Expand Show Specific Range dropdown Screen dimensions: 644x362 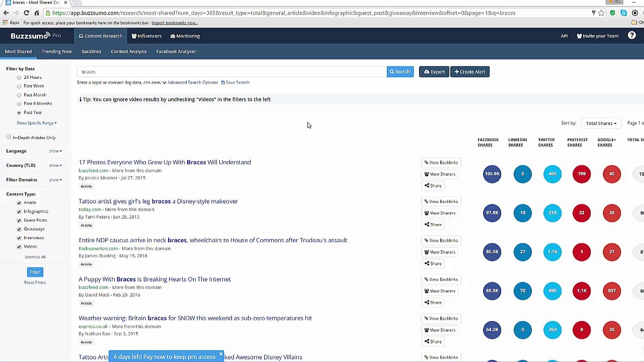click(37, 123)
